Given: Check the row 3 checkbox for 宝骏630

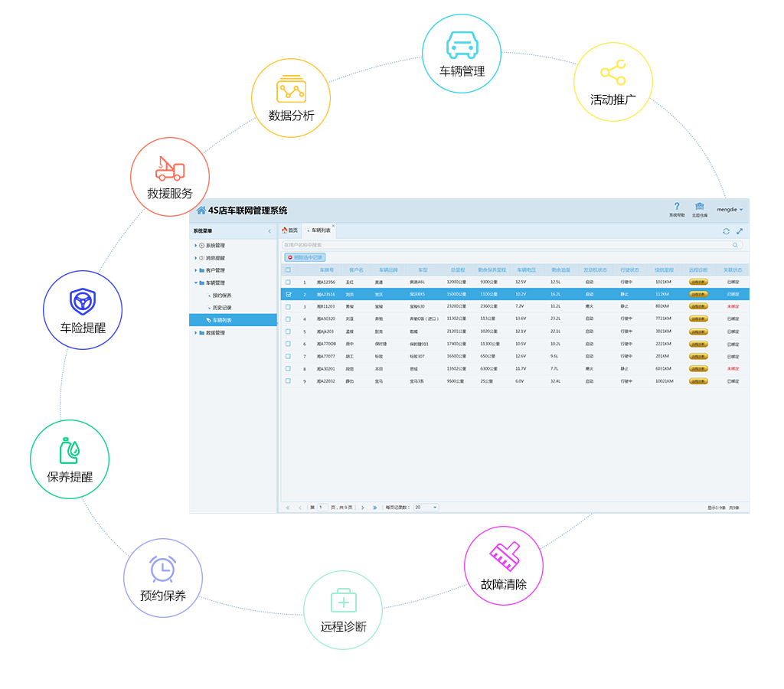Looking at the screenshot, I should (288, 306).
